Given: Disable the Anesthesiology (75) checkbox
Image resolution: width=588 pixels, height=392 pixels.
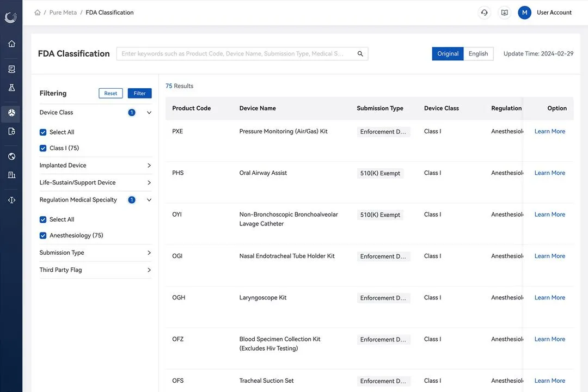Looking at the screenshot, I should [x=42, y=235].
